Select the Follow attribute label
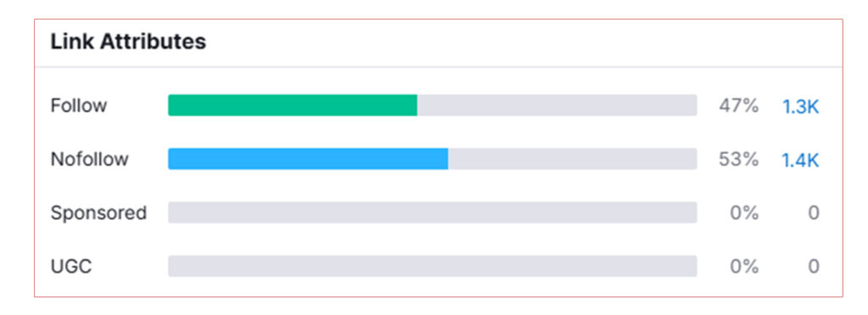Viewport: 868px width, 315px height. pos(79,106)
